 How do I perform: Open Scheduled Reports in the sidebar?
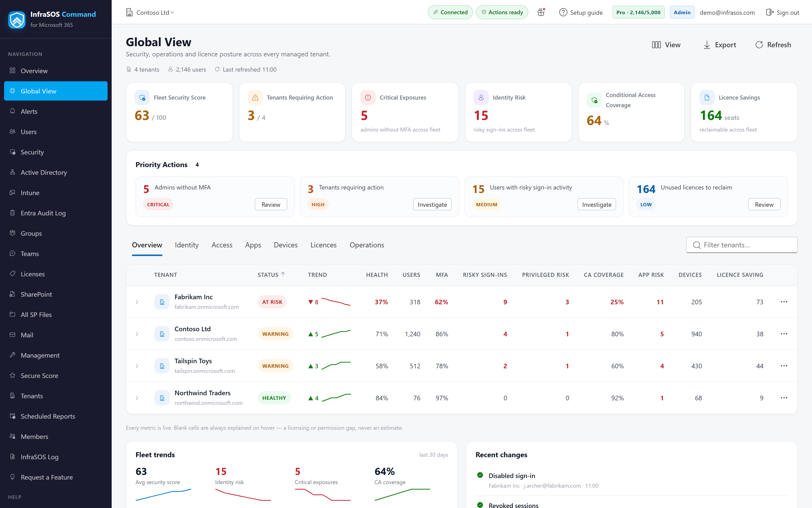(56, 416)
